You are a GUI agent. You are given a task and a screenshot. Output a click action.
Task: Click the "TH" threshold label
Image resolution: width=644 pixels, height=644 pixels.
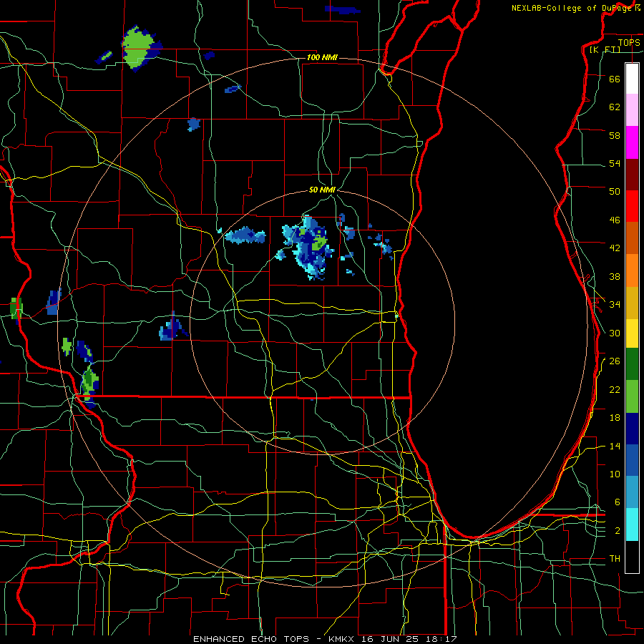coord(615,559)
